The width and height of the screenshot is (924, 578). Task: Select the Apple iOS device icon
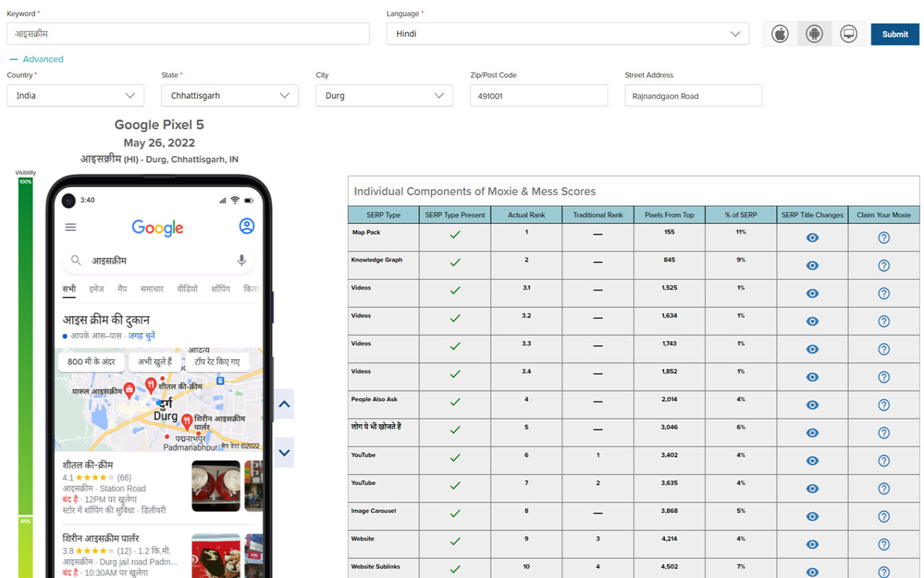(x=780, y=34)
